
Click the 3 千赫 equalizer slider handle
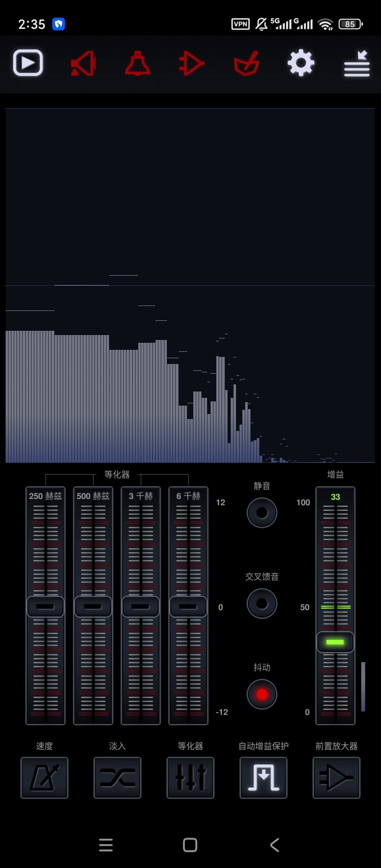(141, 607)
